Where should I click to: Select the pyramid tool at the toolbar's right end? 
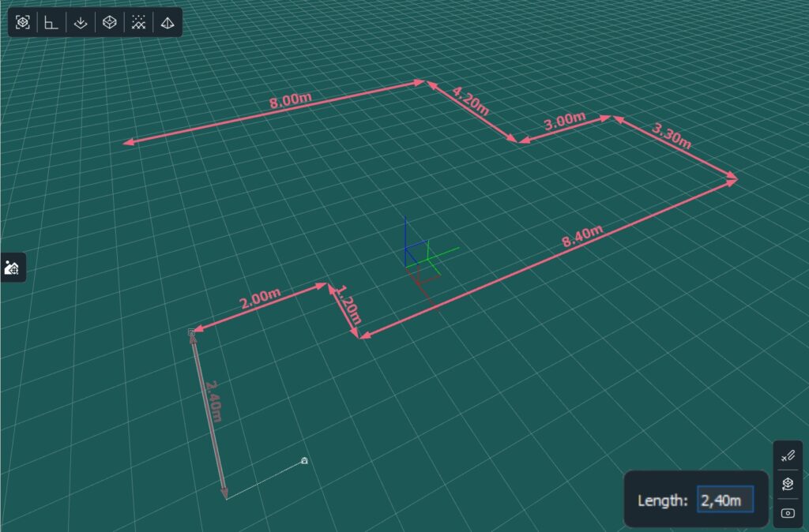pos(167,22)
